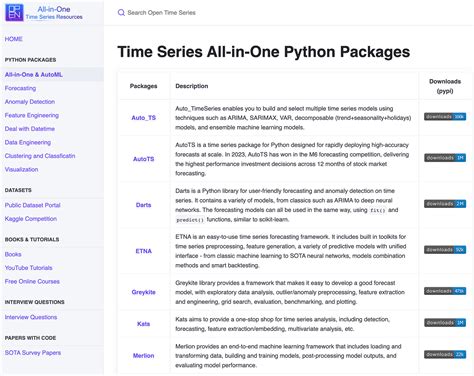Open the Books sidebar link
Image resolution: width=474 pixels, height=376 pixels.
13,254
